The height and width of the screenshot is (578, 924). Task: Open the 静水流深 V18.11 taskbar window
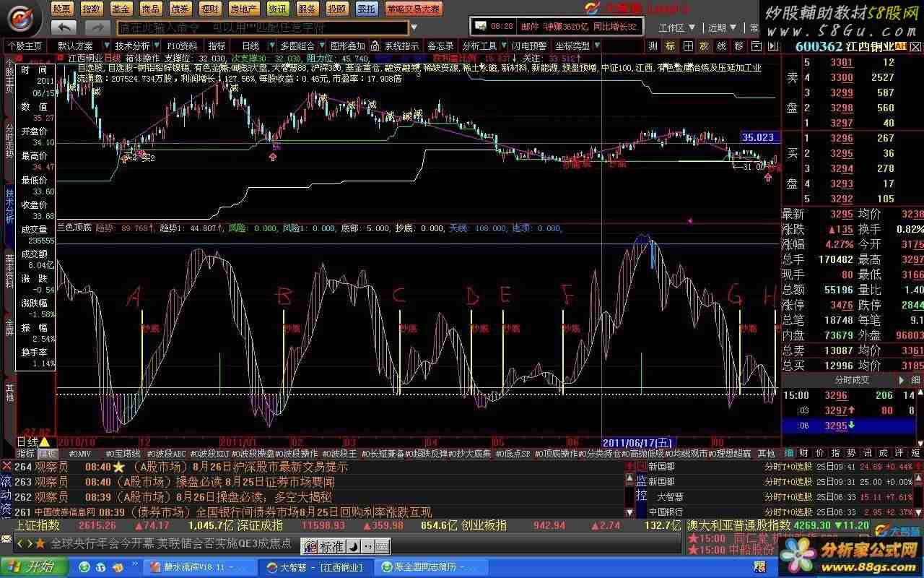coord(200,567)
